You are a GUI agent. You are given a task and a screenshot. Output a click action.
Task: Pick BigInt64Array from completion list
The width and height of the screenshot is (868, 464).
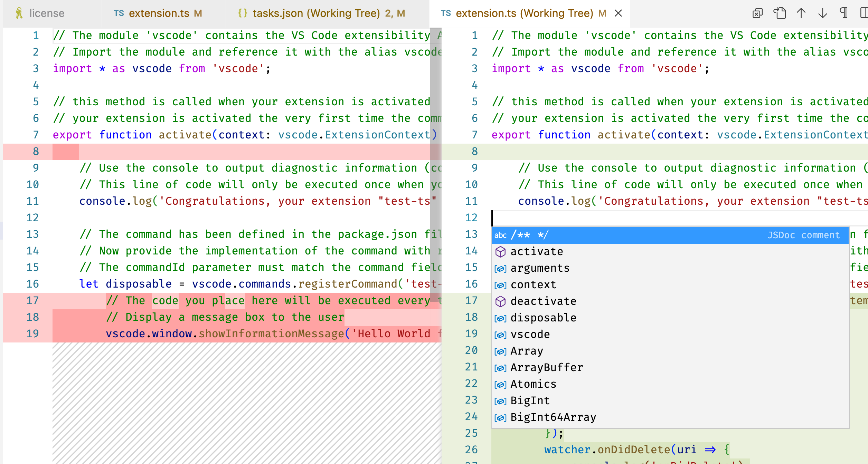coord(553,417)
